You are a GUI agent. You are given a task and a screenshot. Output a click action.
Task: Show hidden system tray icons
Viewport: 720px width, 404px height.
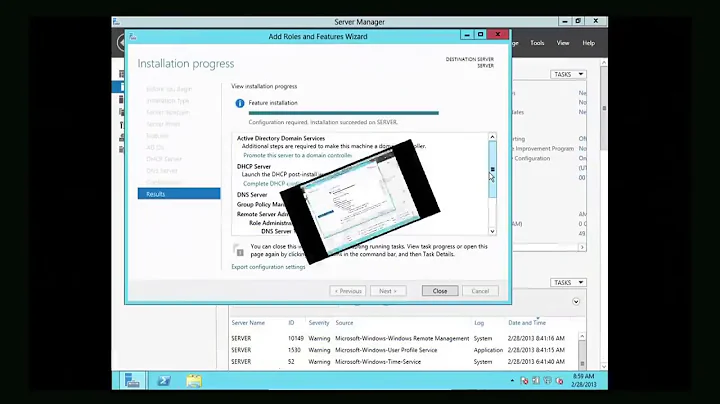point(512,381)
